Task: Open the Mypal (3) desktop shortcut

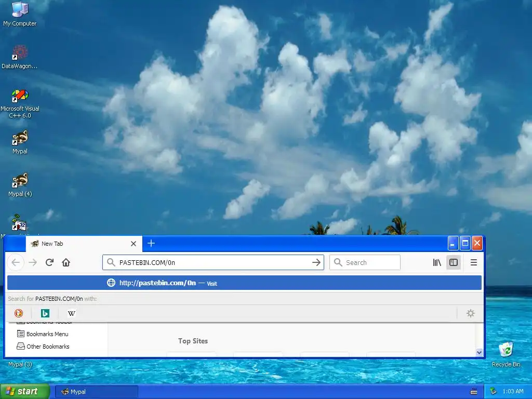Action: pyautogui.click(x=20, y=364)
